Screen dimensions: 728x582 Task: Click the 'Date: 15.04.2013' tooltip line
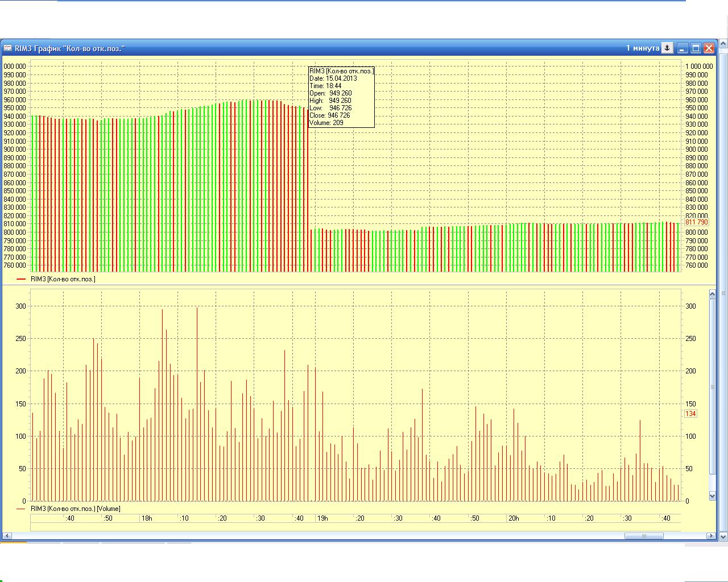[333, 78]
